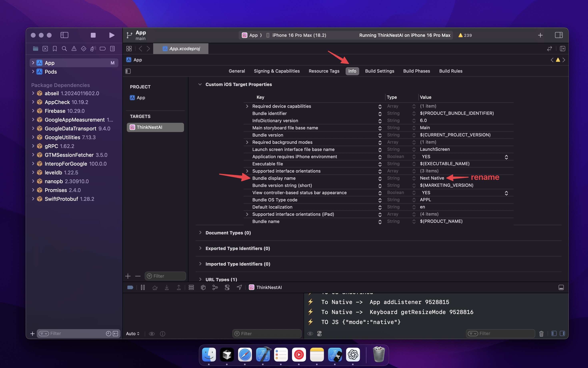Click the Simulate Location arrow icon

point(239,287)
